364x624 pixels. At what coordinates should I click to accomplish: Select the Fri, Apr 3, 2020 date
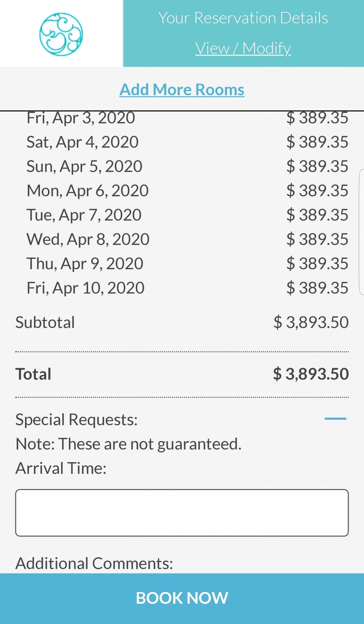click(x=81, y=118)
